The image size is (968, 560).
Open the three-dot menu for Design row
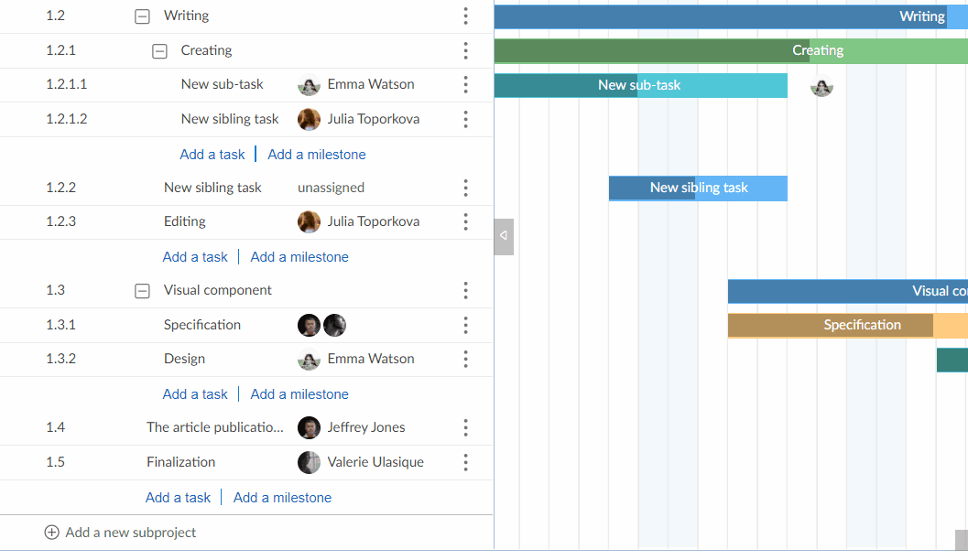(x=465, y=359)
